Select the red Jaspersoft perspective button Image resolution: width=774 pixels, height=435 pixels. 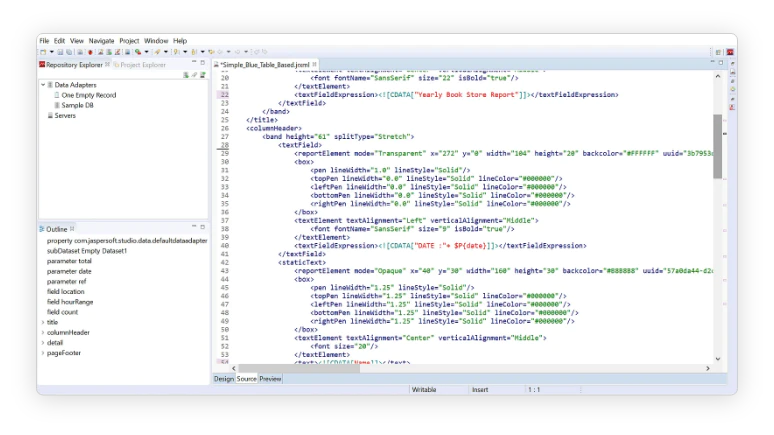[x=730, y=52]
